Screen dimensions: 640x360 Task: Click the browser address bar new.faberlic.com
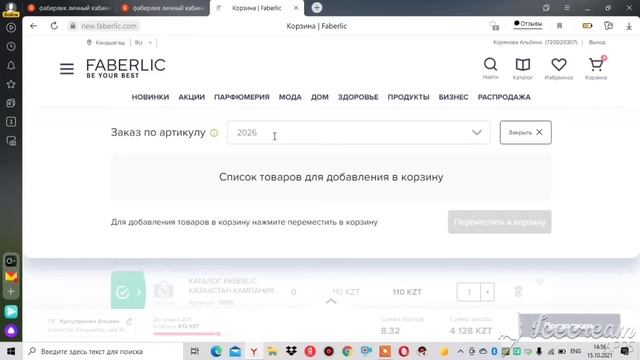(x=109, y=26)
